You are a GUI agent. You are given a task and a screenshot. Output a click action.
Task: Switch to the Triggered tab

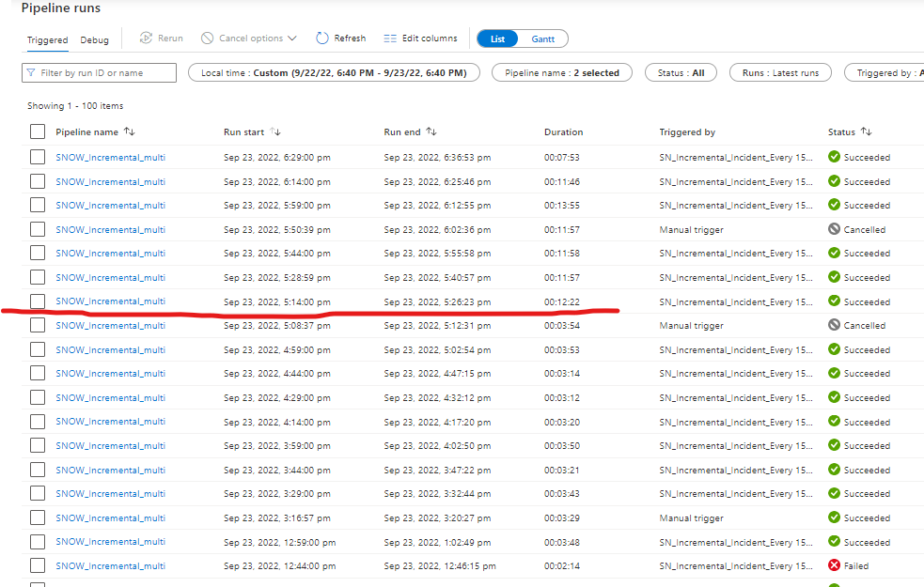[47, 40]
